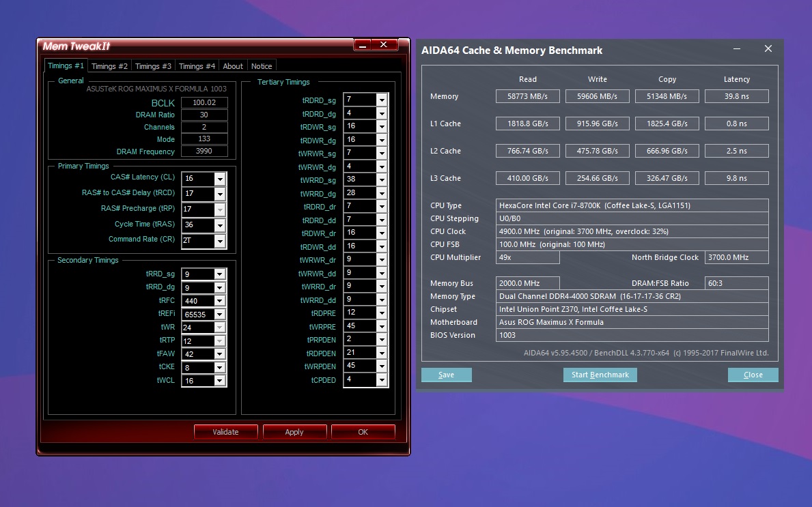
Task: Click the North Bridge Clock value 3700.0 MHz
Action: (736, 257)
